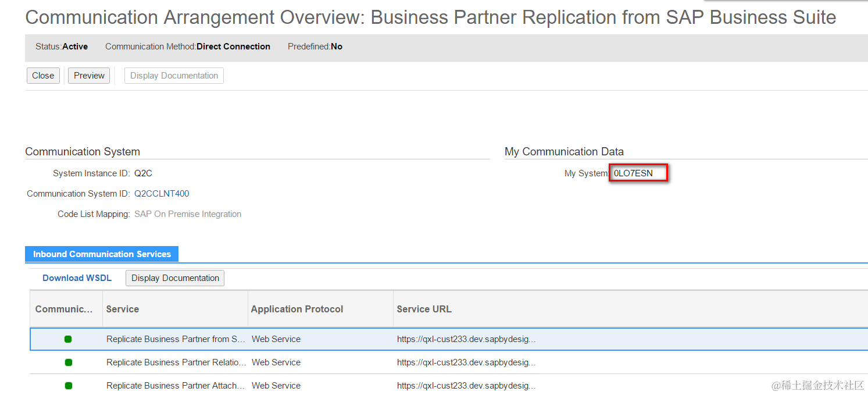Screen dimensions: 868x395
Task: Click the Close button
Action: coord(43,76)
